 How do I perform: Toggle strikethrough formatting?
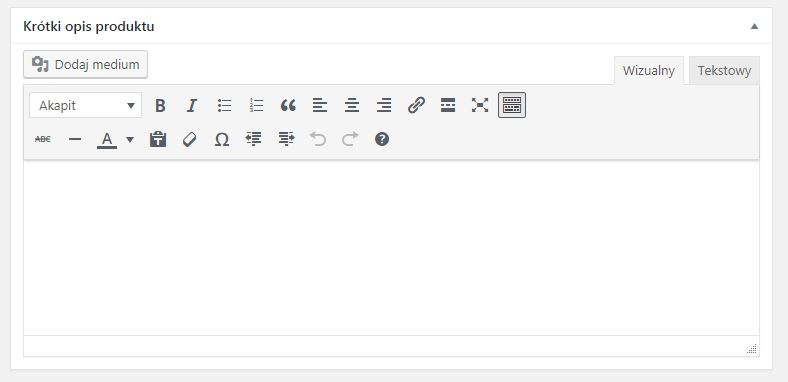point(43,139)
